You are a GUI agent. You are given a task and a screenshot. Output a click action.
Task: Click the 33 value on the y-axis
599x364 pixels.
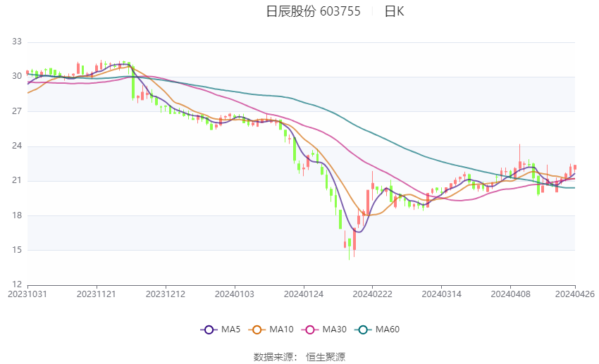tap(17, 42)
